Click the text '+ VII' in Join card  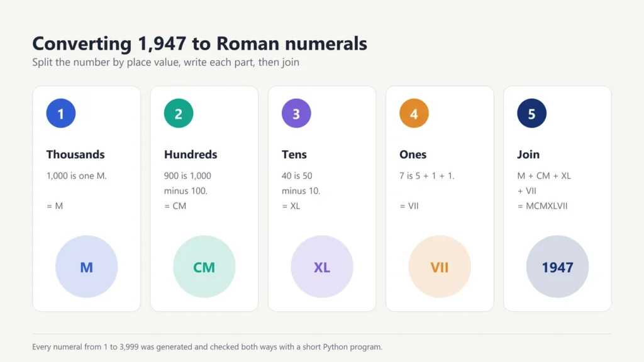click(526, 191)
